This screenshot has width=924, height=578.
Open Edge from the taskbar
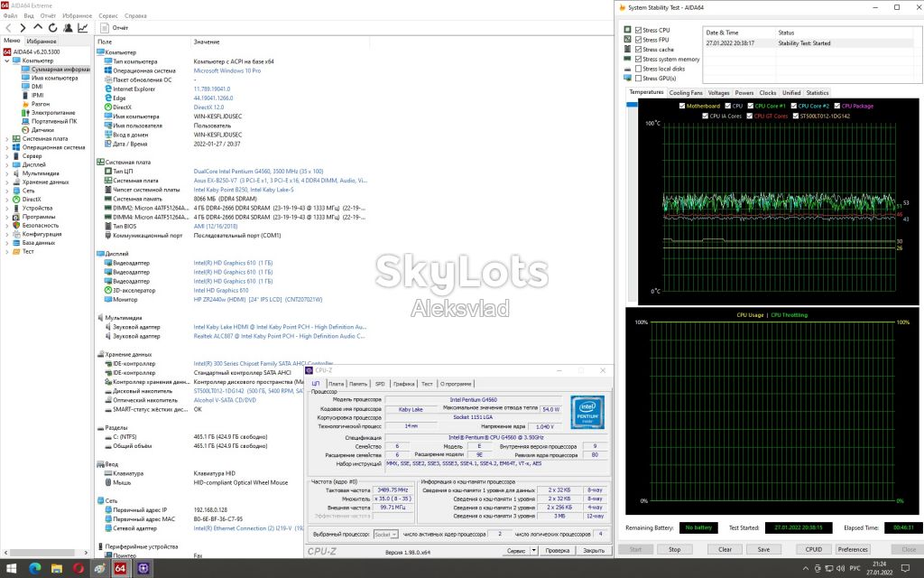(x=35, y=569)
